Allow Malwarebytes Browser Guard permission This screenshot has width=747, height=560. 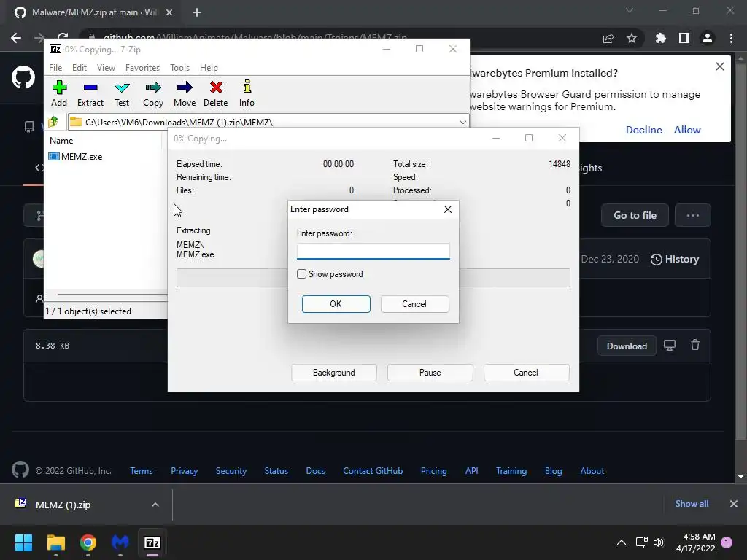coord(687,130)
